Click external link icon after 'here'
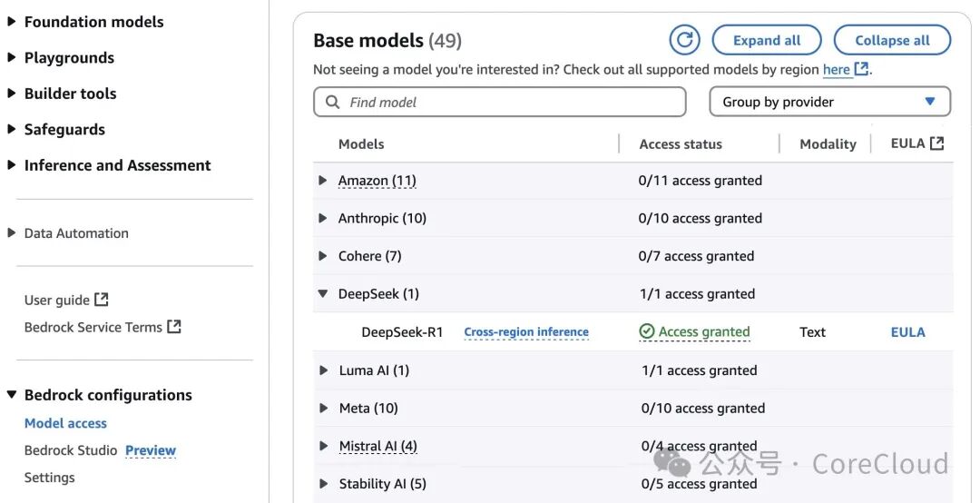 pos(861,69)
